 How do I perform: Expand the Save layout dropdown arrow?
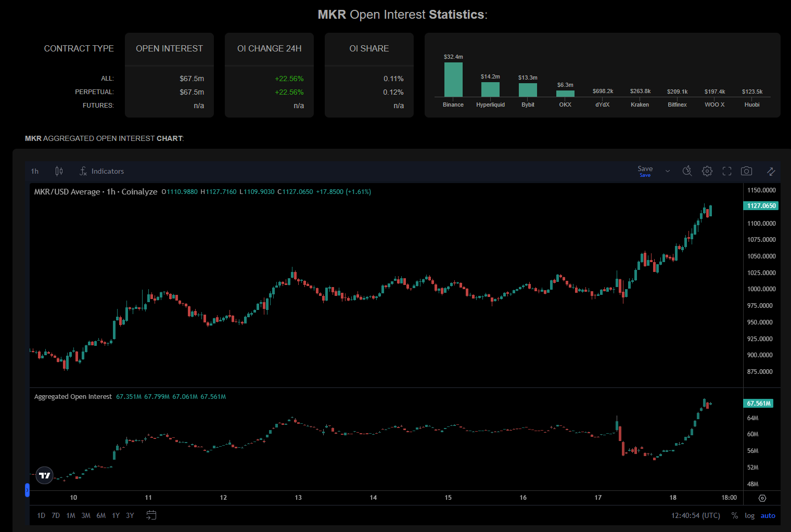point(668,171)
